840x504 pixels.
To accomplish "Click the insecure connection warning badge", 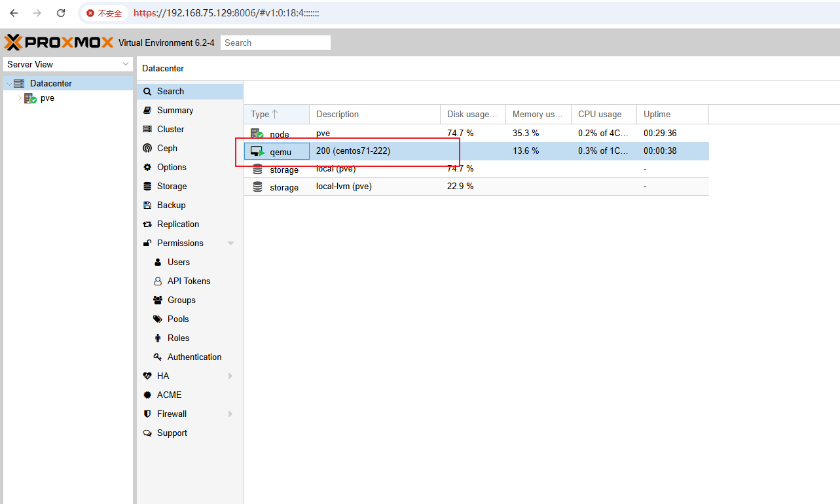I will click(x=105, y=13).
